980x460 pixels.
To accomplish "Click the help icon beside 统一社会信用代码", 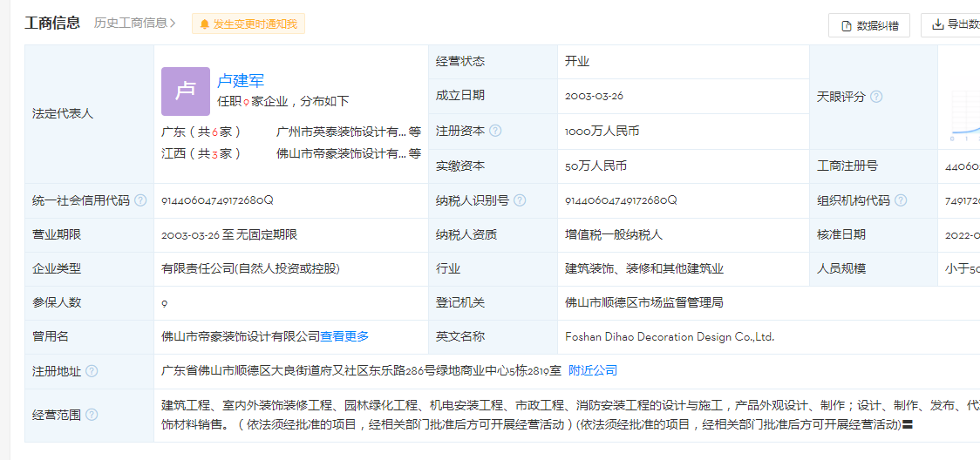I will (x=140, y=200).
